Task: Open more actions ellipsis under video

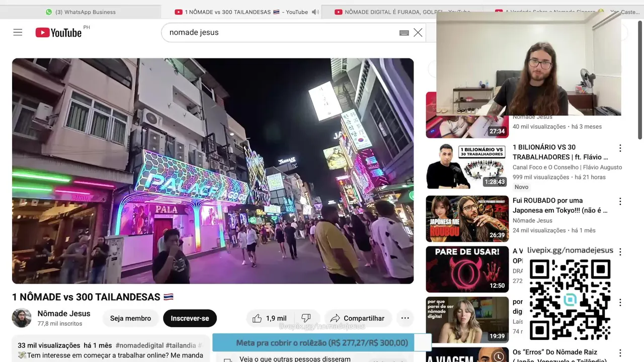Action: pos(405,318)
